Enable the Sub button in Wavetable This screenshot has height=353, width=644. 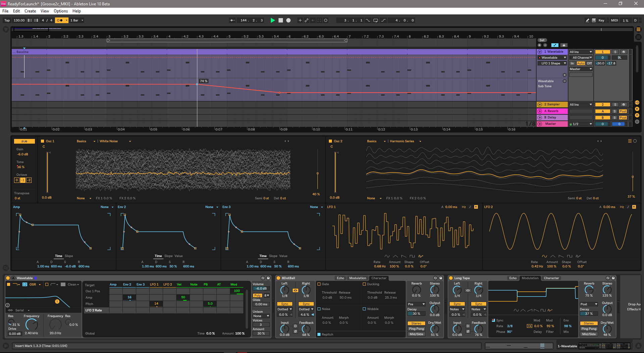pyautogui.click(x=24, y=141)
